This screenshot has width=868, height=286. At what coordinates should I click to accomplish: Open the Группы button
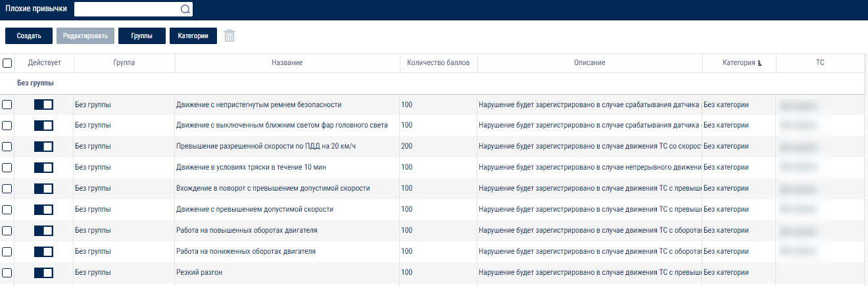coord(142,36)
